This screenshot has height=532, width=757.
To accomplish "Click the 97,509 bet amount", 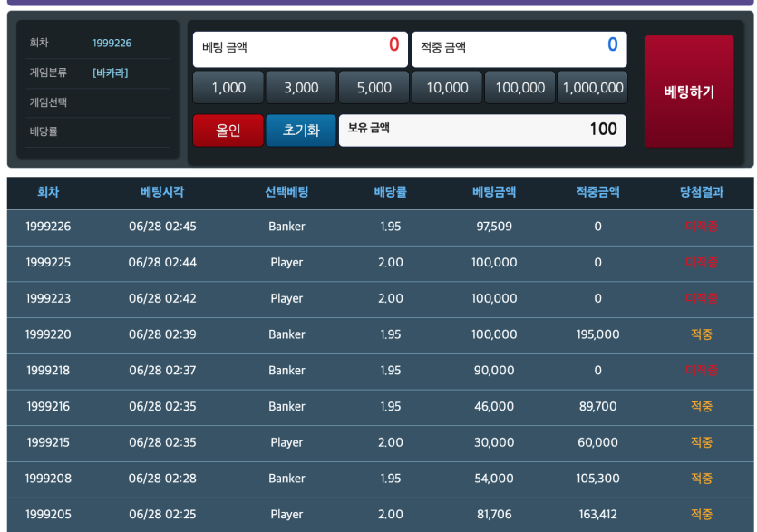I will (494, 227).
